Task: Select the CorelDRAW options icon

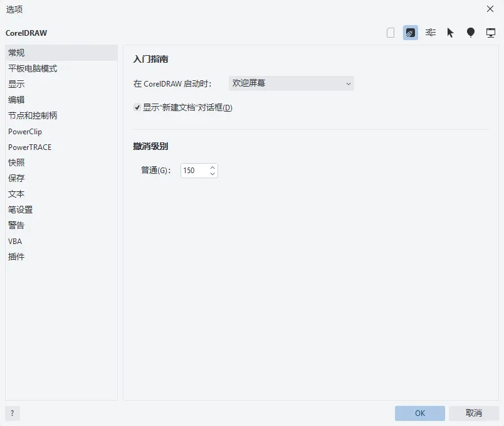Action: (411, 33)
